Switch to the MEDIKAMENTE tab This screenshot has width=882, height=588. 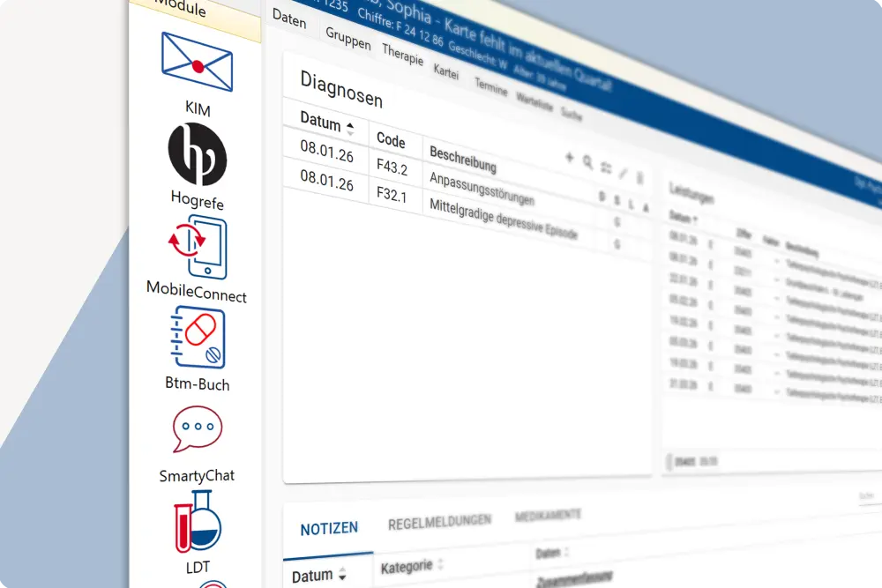(548, 515)
